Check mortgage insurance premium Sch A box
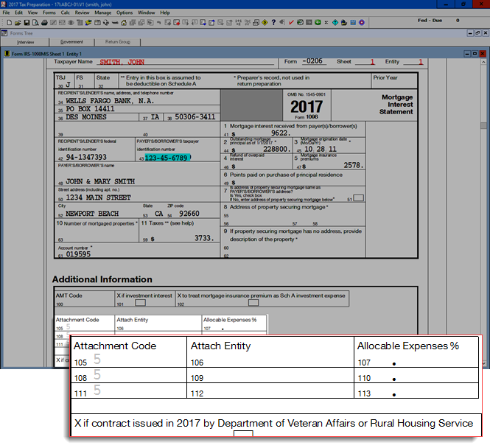490x448 pixels. click(x=253, y=303)
